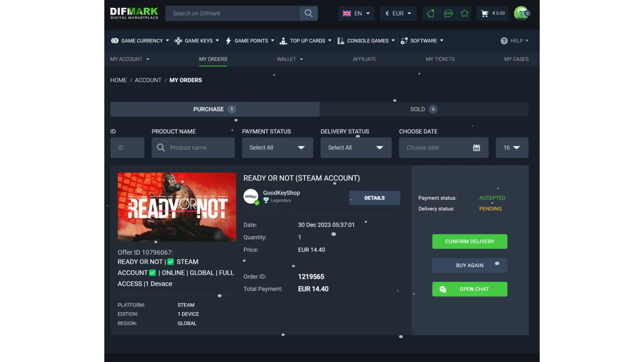The height and width of the screenshot is (362, 644).
Task: Expand the Wallet dropdown
Action: [x=290, y=59]
